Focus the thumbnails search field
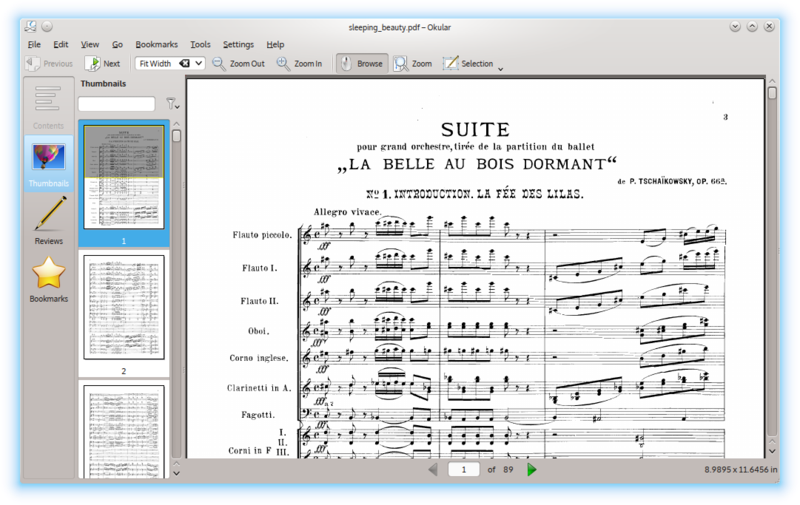 coord(116,104)
